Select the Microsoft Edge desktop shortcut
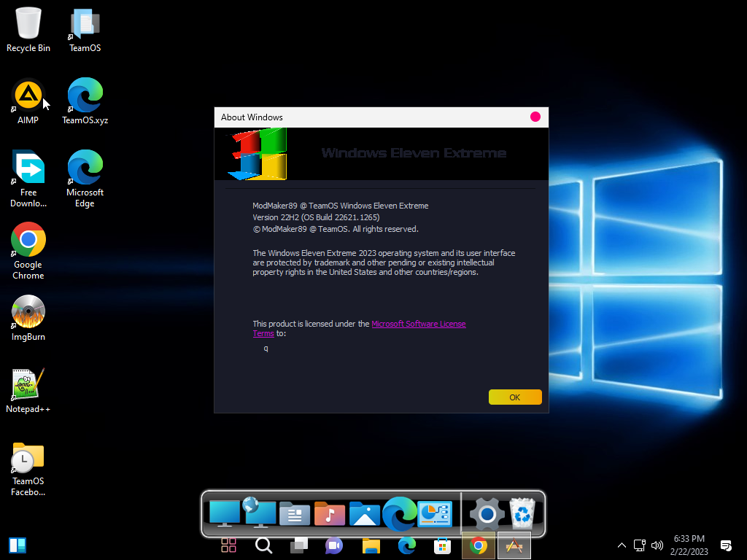 85,179
